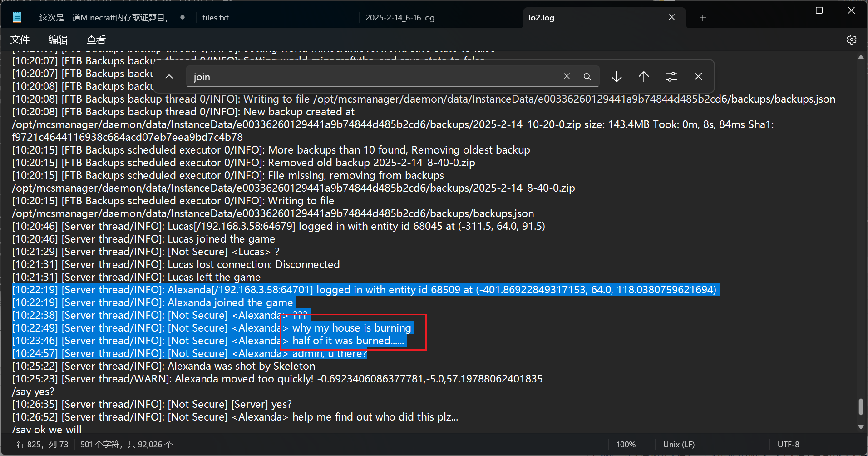
Task: Open the 文件 menu
Action: click(x=20, y=40)
